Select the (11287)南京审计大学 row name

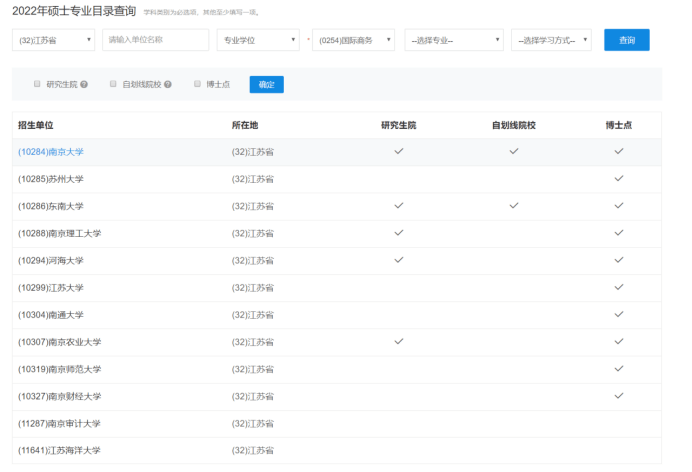coord(59,423)
